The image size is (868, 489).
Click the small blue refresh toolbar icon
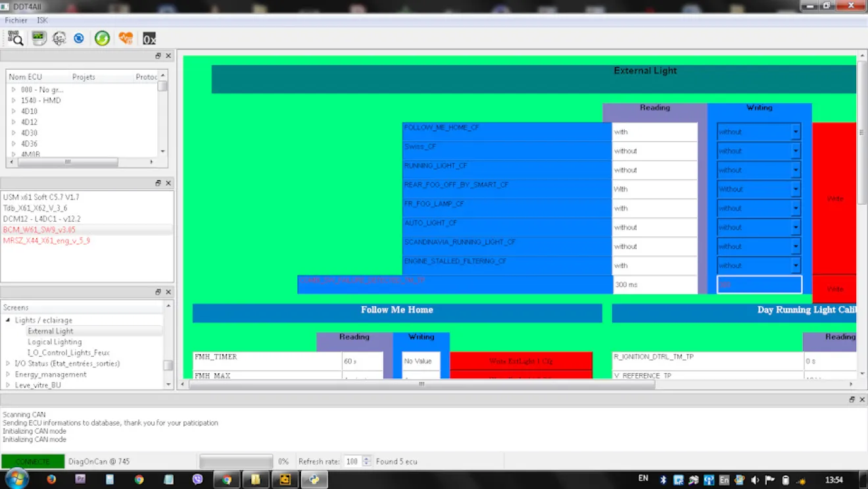click(x=79, y=38)
